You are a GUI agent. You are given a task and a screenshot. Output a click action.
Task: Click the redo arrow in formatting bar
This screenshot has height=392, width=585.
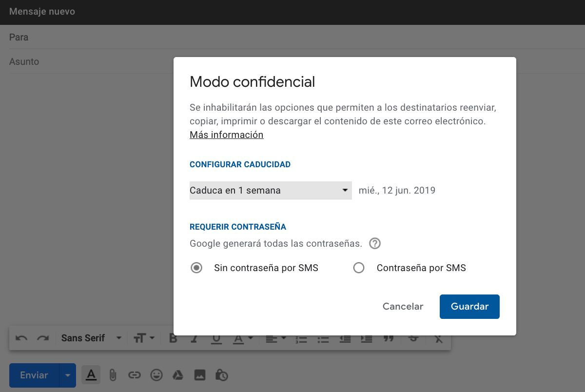[x=43, y=338]
